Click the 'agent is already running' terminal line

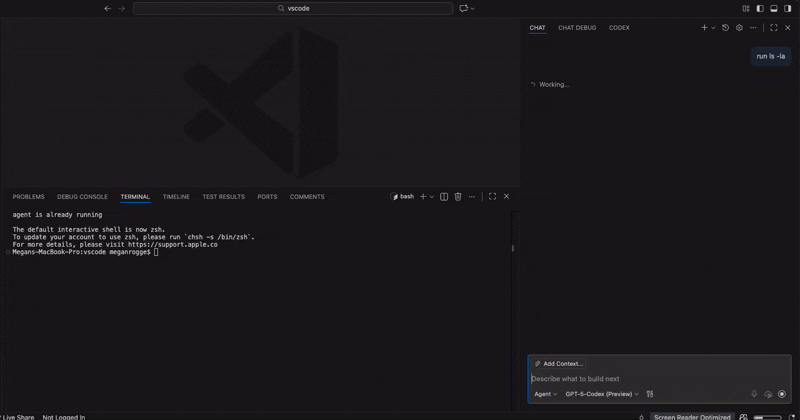57,215
